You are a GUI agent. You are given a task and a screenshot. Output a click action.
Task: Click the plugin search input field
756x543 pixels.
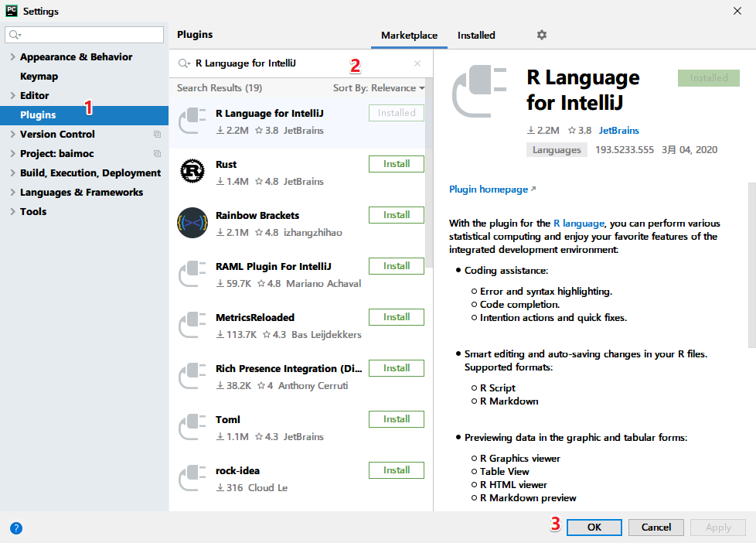point(301,63)
